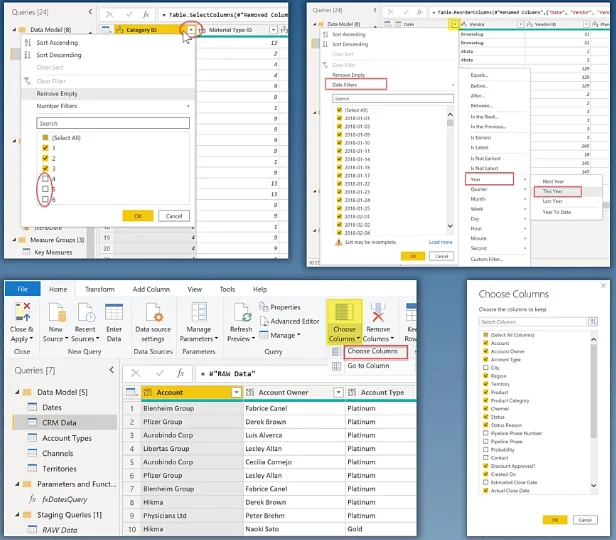Choose This Year from the Year submenu
Screen dimensions: 616x540
tap(557, 191)
